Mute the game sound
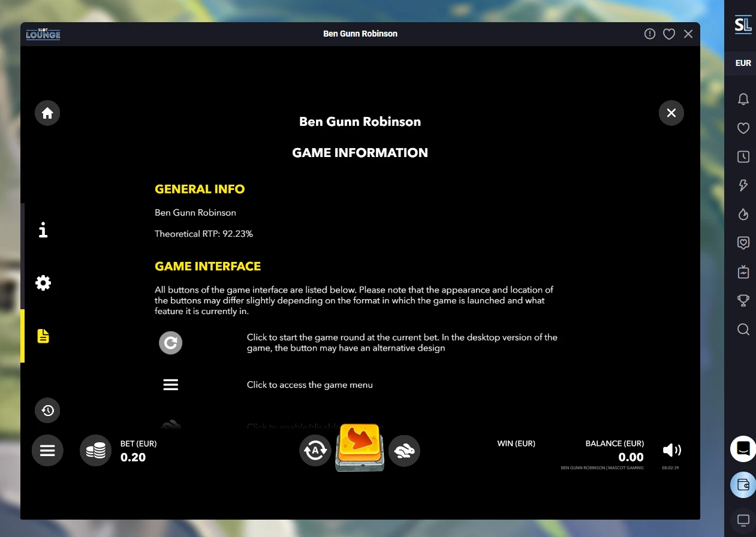The width and height of the screenshot is (756, 537). [x=671, y=450]
